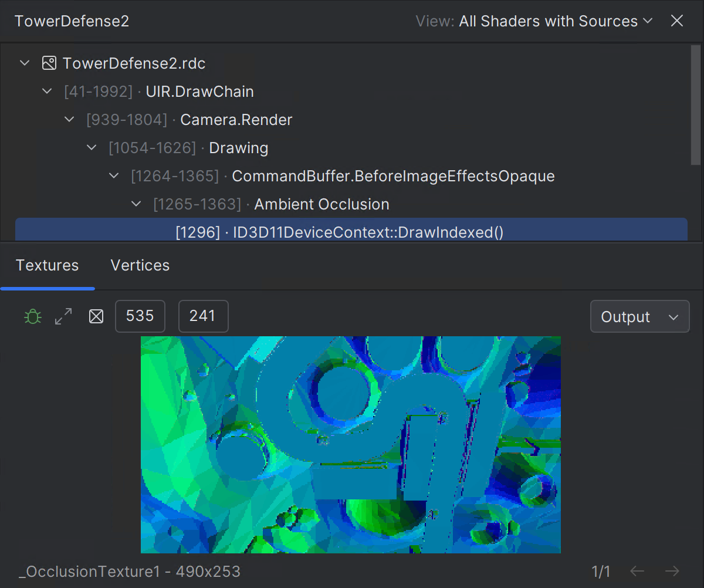This screenshot has width=704, height=588.
Task: Switch to the Vertices tab
Action: coord(140,265)
